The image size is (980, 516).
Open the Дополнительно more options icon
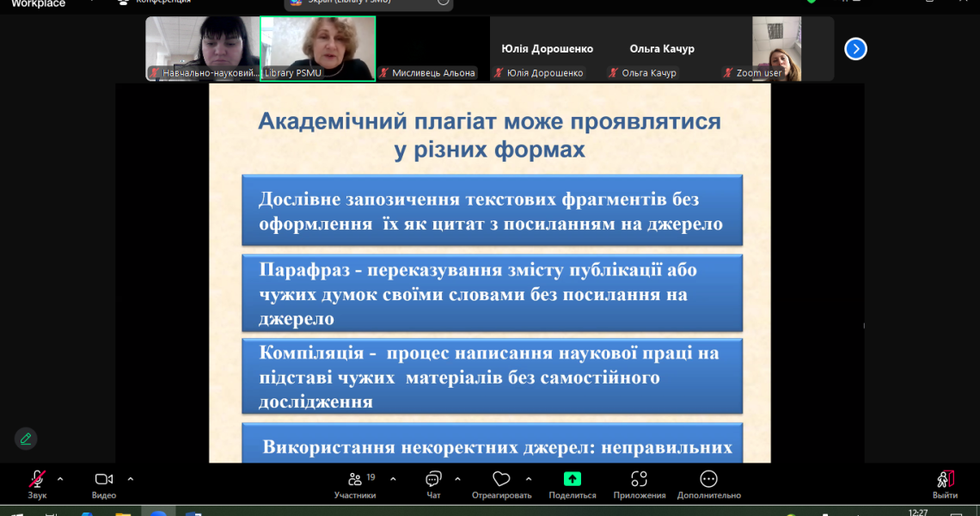(708, 479)
